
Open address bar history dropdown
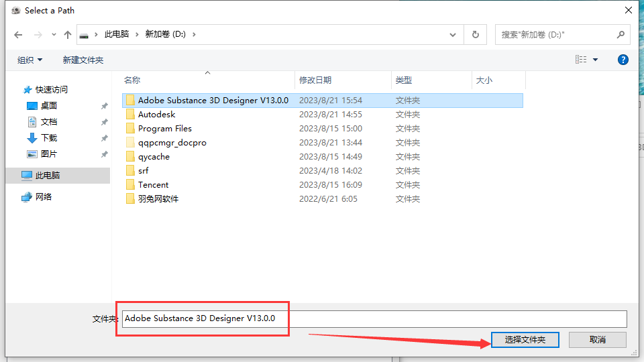click(453, 35)
